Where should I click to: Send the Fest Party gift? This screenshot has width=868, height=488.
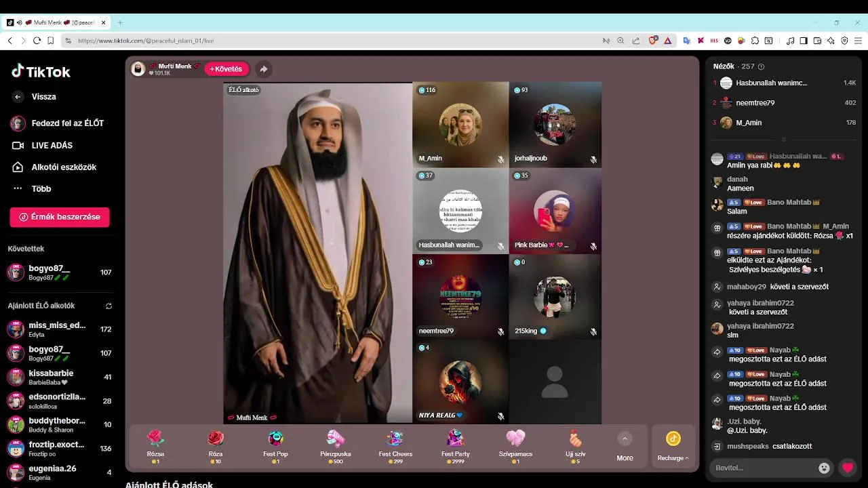point(456,446)
